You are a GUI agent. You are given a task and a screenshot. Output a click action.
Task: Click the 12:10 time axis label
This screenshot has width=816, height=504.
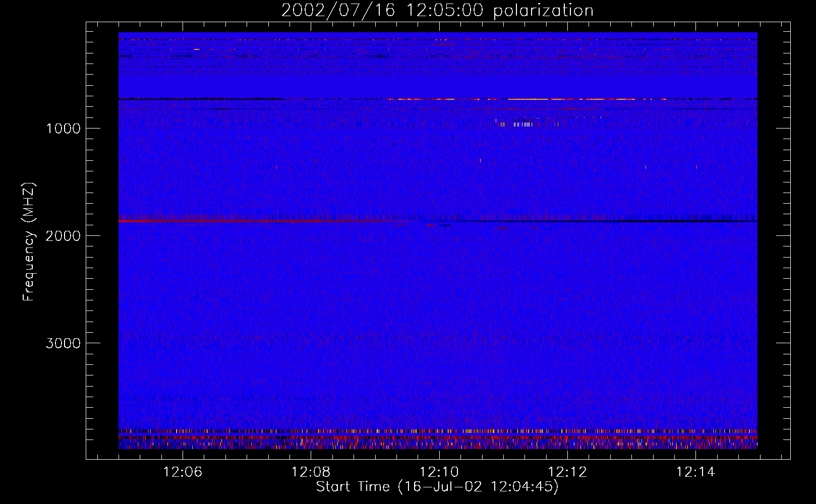(439, 472)
